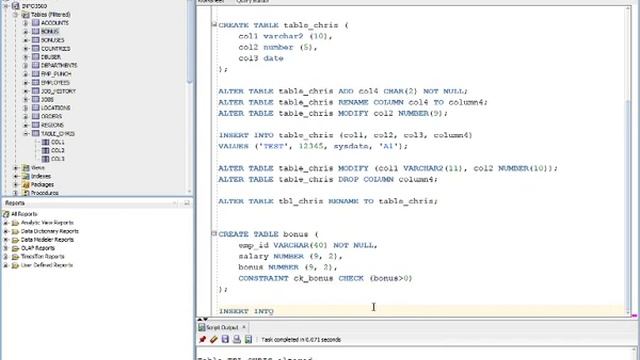Expand Data Modeler Reports
The width and height of the screenshot is (640, 360).
click(x=6, y=240)
